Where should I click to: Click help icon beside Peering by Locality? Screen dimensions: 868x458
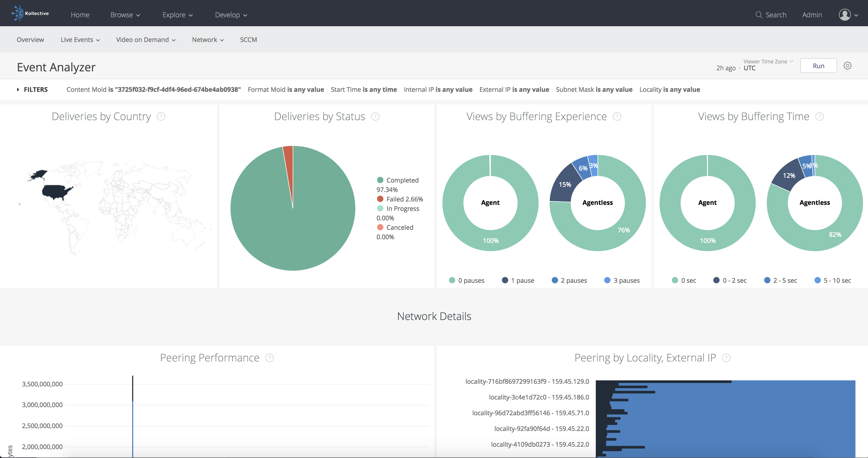726,358
